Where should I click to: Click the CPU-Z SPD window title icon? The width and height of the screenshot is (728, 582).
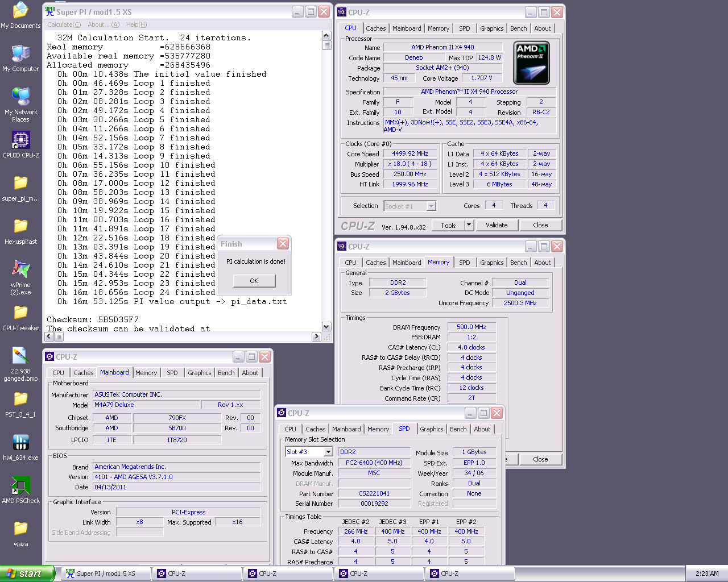coord(282,413)
